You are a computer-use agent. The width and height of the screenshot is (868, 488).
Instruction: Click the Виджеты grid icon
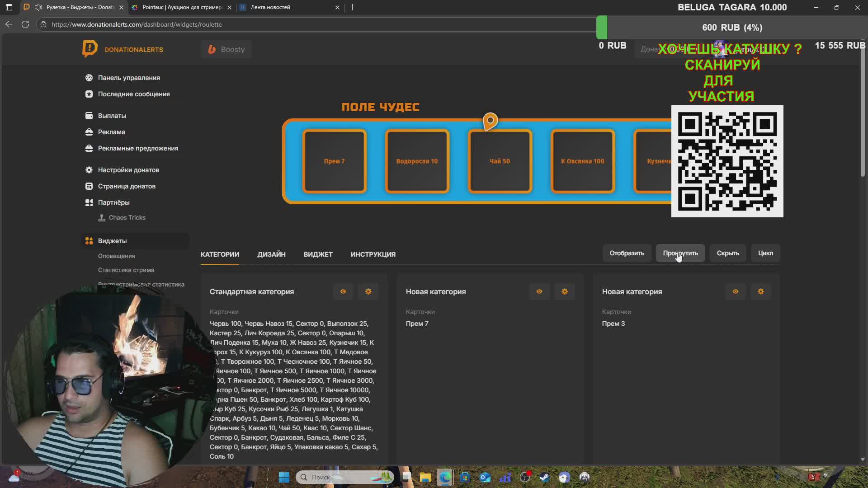coord(89,241)
